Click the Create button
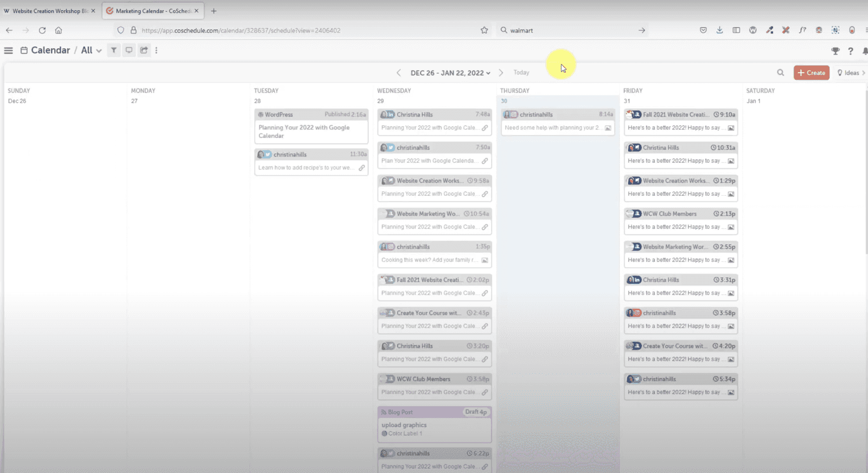Viewport: 868px width, 473px height. click(811, 73)
